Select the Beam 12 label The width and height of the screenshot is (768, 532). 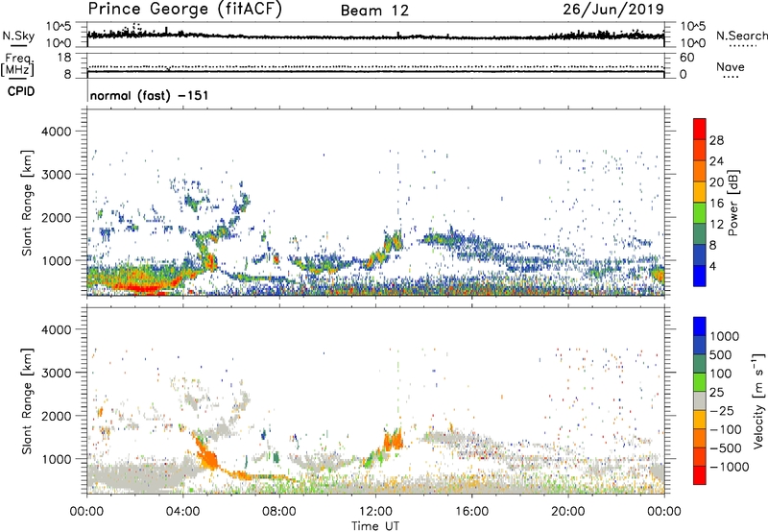coord(374,11)
